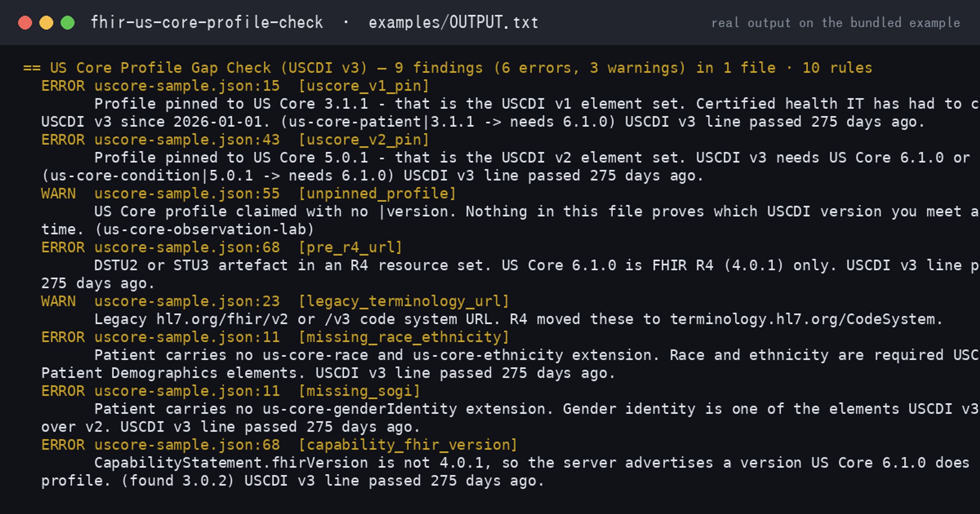Select the uscore-sample.json:55 location
Viewport: 980px width, 514px height.
pyautogui.click(x=187, y=194)
